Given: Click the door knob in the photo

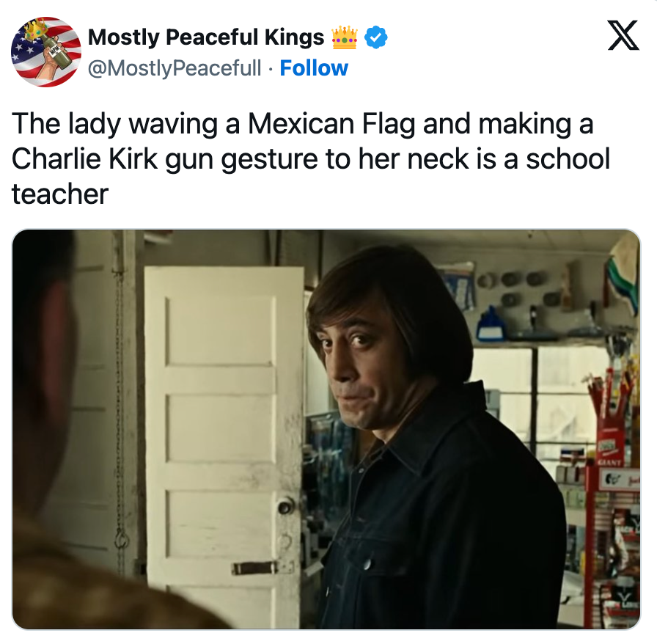Looking at the screenshot, I should 285,507.
